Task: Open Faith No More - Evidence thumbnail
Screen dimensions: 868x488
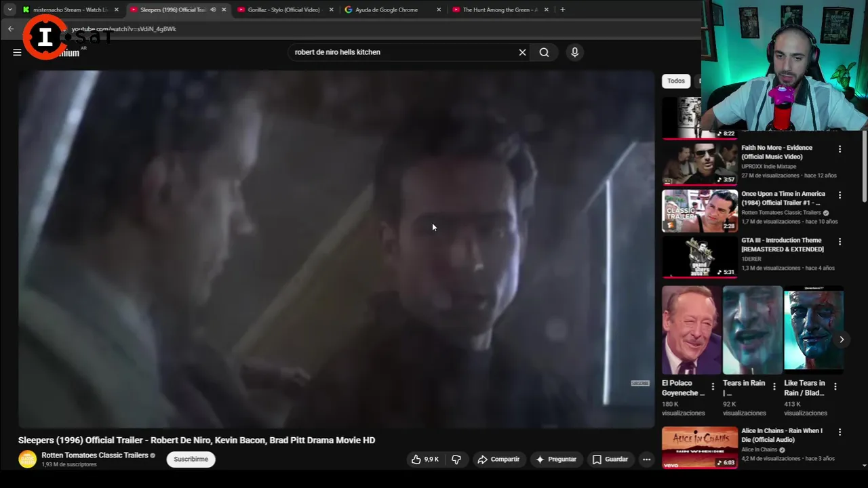Action: 699,163
